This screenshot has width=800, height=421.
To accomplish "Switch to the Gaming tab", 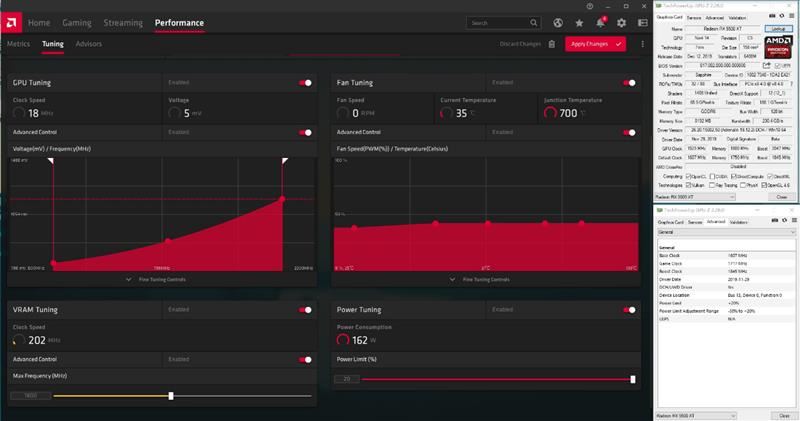I will [77, 23].
